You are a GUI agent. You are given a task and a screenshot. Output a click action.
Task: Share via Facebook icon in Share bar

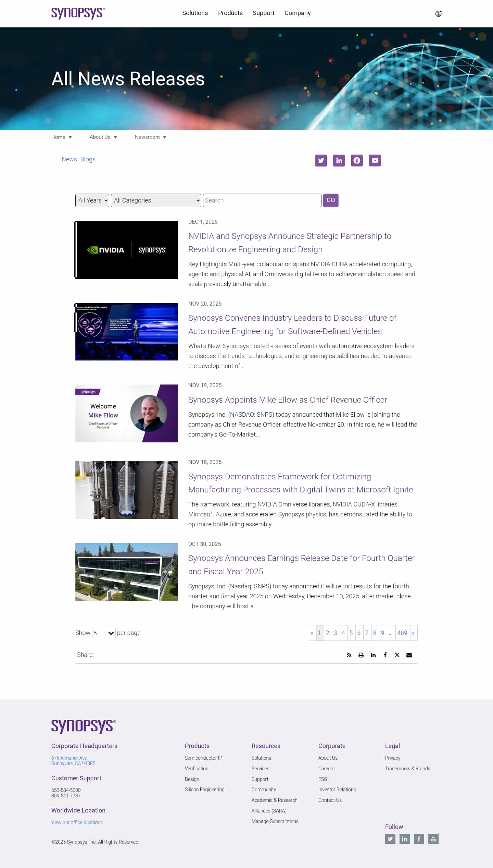click(385, 655)
